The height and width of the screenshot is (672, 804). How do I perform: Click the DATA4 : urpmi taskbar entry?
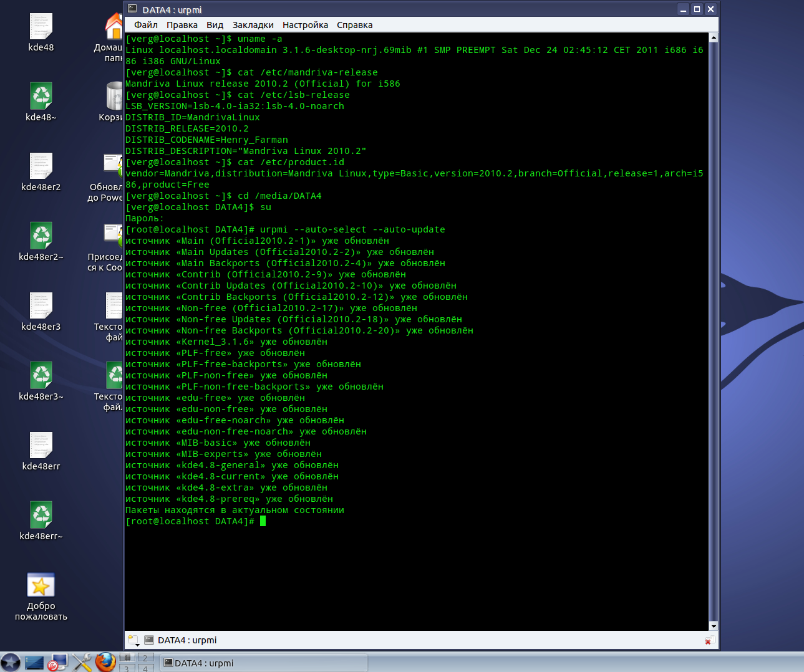click(x=264, y=663)
